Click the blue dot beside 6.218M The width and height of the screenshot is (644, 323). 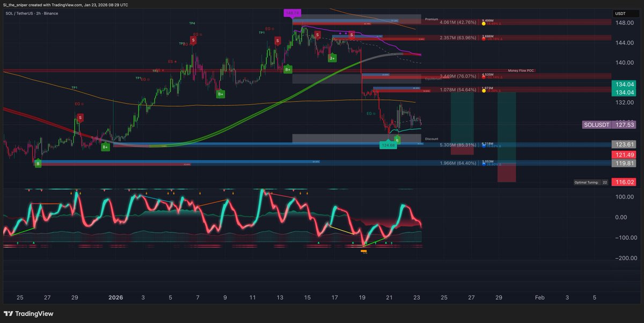(x=484, y=145)
